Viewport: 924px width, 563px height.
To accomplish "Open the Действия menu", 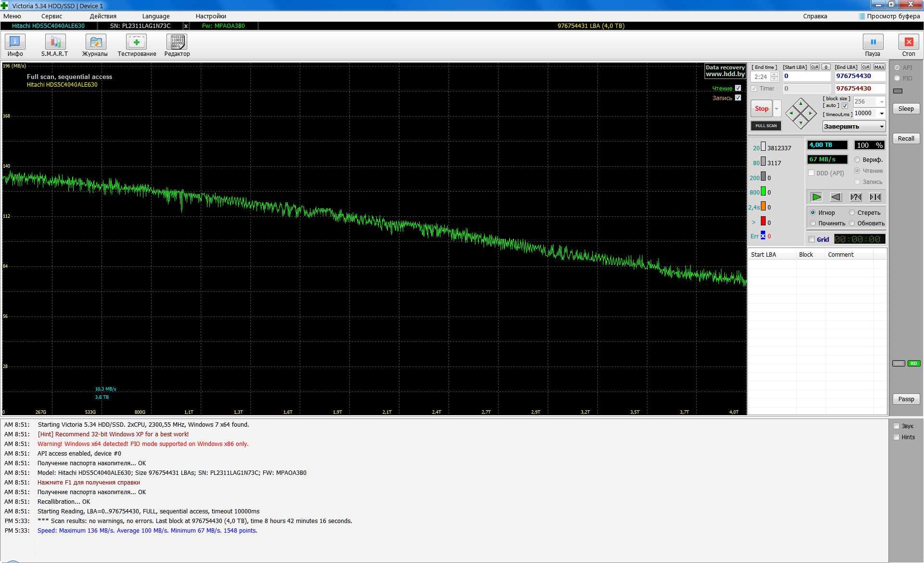I will pyautogui.click(x=103, y=16).
